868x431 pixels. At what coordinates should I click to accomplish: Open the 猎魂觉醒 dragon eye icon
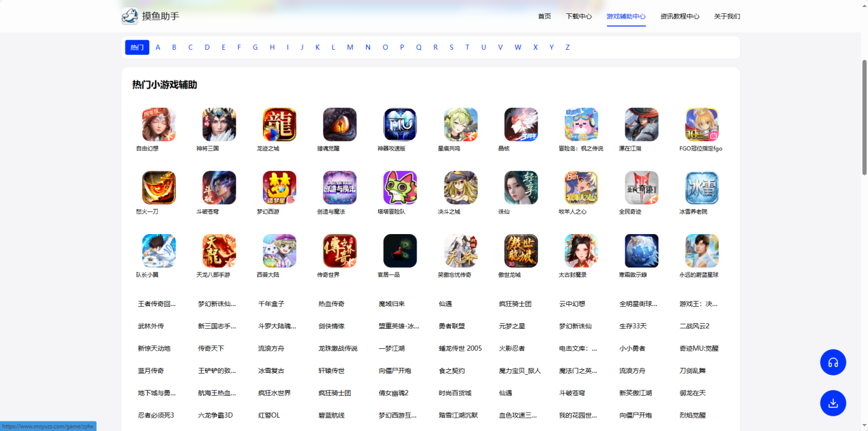pos(340,124)
